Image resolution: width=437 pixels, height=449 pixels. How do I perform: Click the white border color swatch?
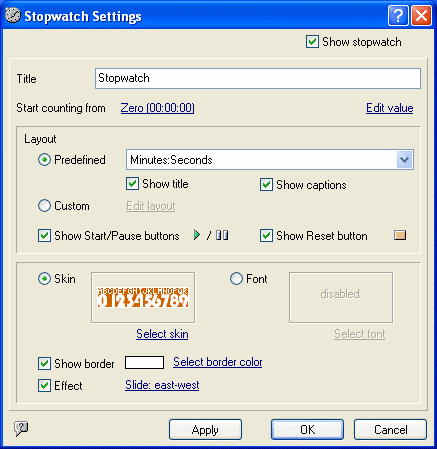(x=144, y=363)
